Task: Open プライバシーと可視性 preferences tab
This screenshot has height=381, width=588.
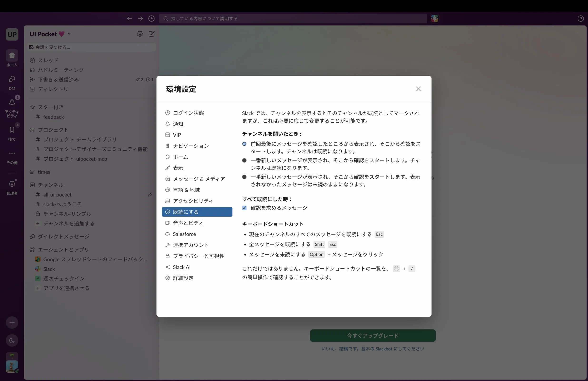Action: point(197,256)
